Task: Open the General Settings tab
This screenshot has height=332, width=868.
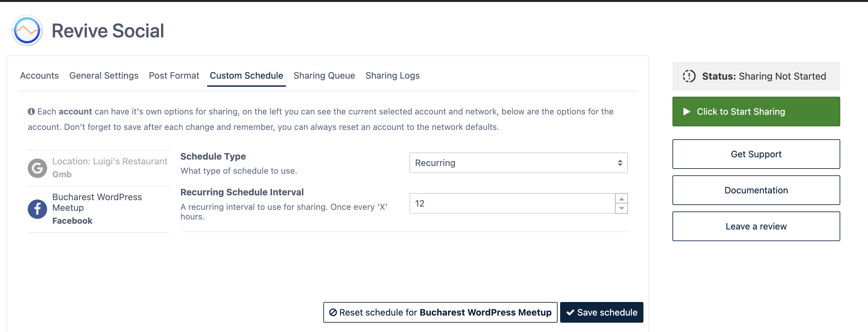Action: [x=104, y=76]
